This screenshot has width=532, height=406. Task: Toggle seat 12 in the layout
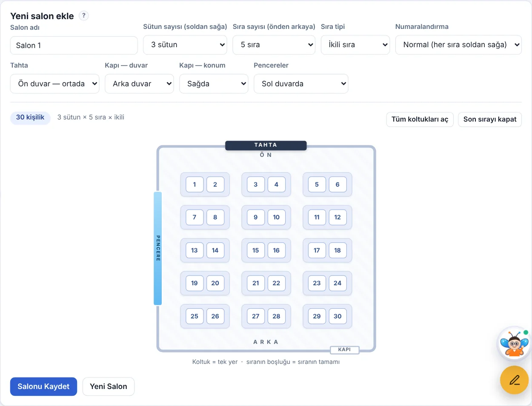338,217
